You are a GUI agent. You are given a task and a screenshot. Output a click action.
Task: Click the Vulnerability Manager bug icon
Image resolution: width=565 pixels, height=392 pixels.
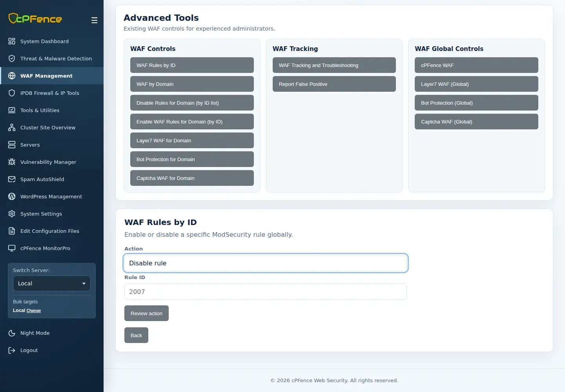(x=12, y=162)
